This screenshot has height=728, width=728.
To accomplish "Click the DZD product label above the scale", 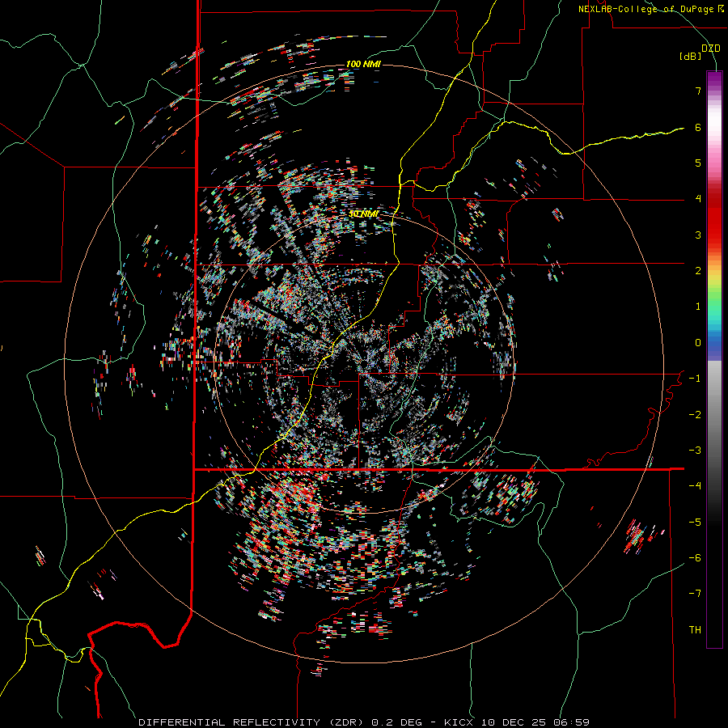I will (711, 49).
